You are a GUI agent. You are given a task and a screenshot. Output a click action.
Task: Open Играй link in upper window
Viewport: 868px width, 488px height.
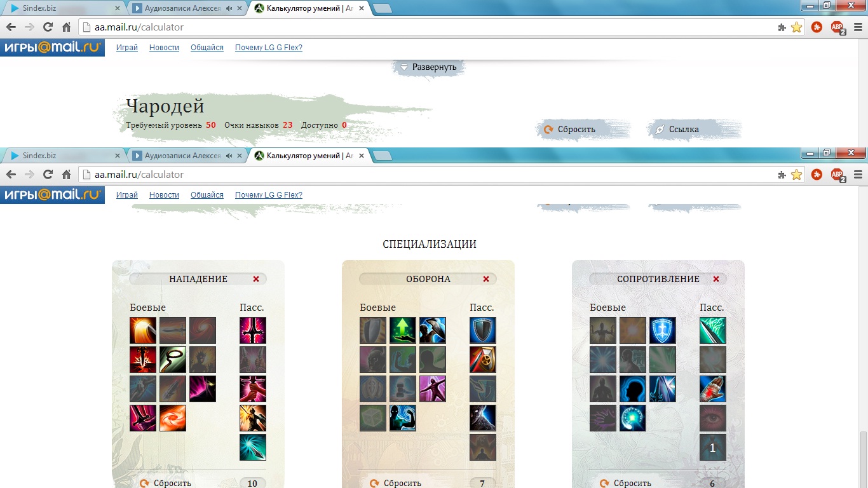[x=127, y=48]
